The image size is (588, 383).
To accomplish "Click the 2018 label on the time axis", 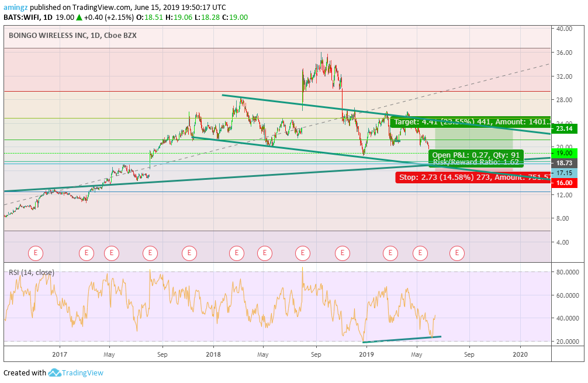I will 213,354.
